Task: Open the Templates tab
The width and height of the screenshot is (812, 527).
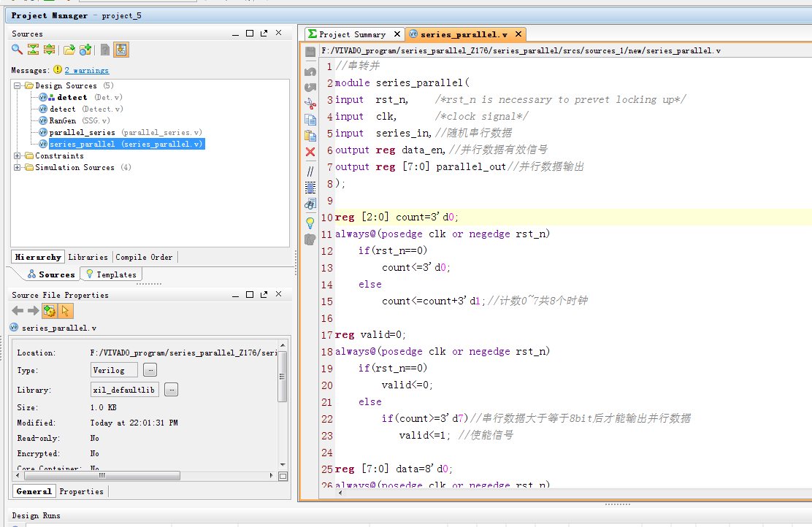Action: (111, 274)
